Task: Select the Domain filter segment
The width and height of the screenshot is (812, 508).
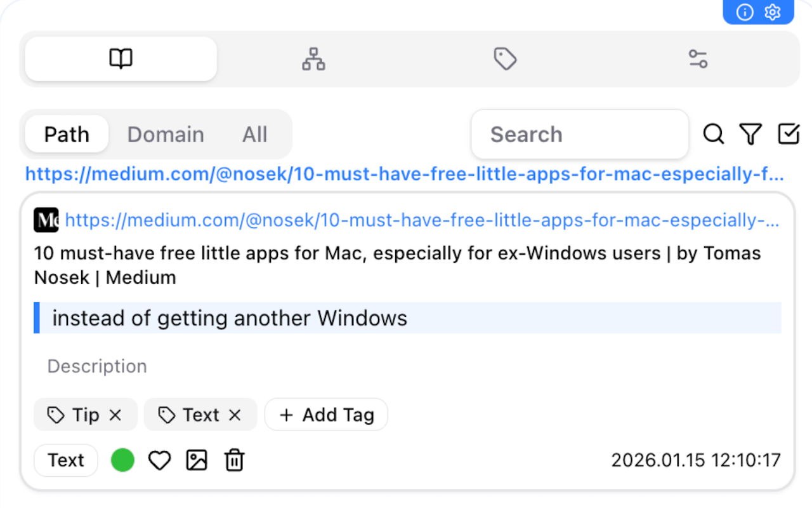Action: click(x=166, y=134)
